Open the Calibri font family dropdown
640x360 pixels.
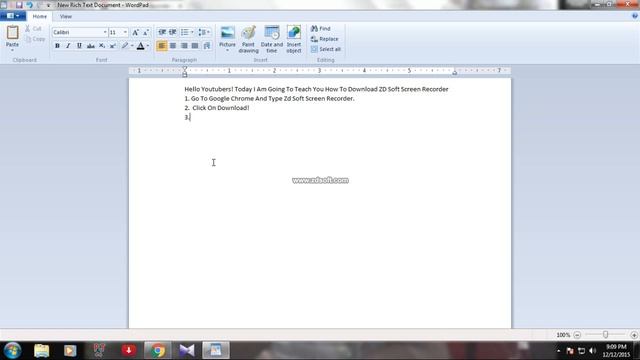[x=104, y=32]
